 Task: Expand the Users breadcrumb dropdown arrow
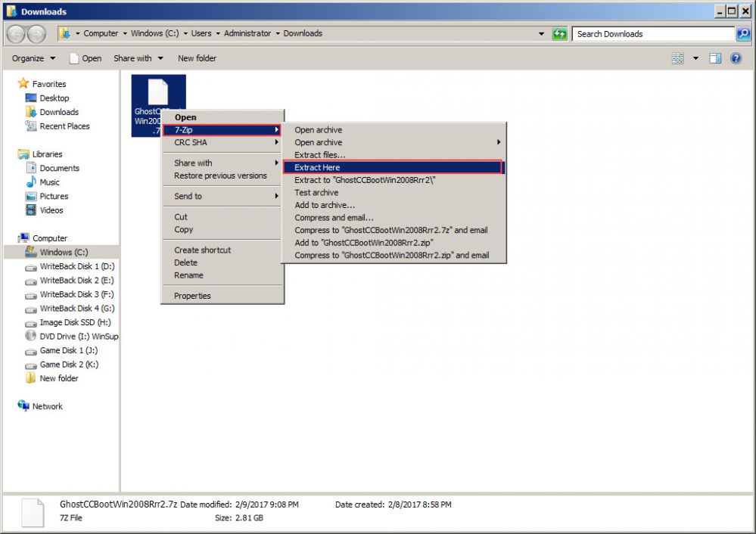[218, 33]
